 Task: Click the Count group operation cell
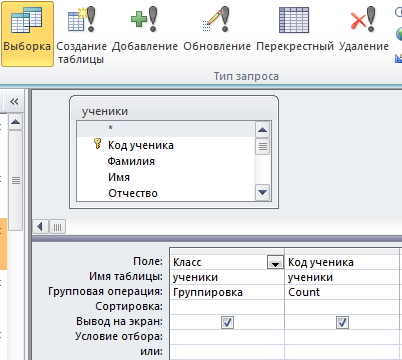[342, 292]
